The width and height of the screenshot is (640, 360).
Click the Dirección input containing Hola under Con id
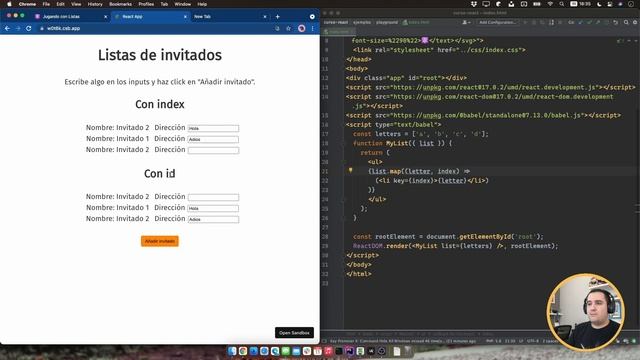point(213,208)
